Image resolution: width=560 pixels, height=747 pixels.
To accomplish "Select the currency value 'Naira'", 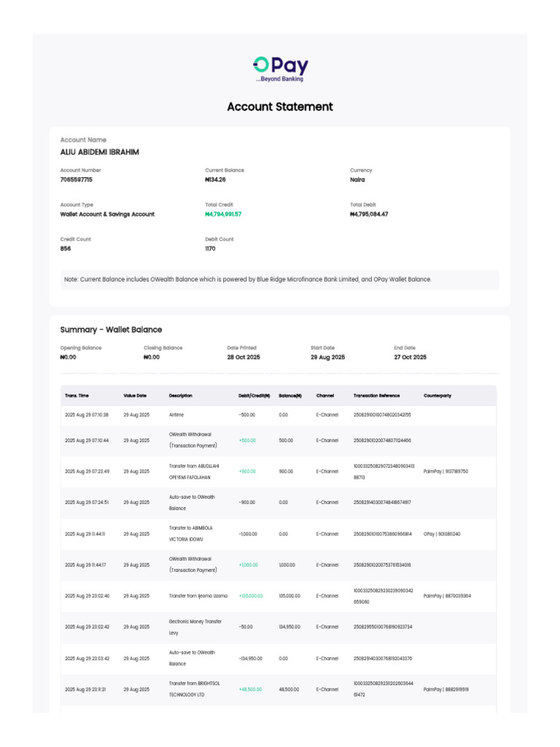I will point(357,179).
